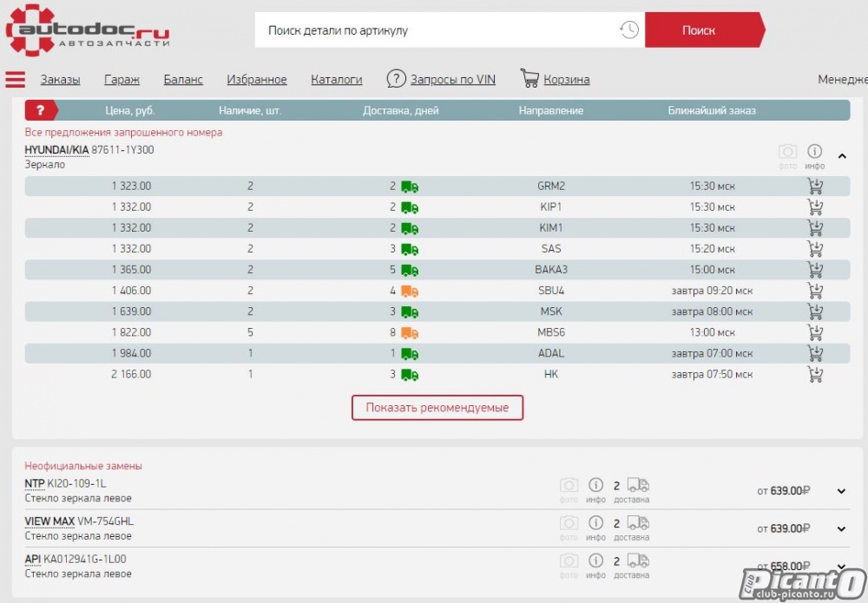Click orange delivery truck in SBU4 row

click(x=410, y=291)
